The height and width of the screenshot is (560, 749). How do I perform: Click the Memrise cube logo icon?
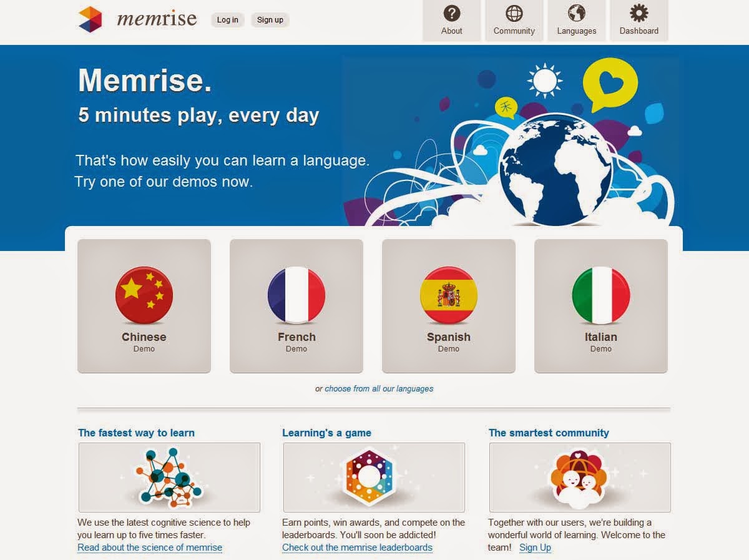pos(90,19)
